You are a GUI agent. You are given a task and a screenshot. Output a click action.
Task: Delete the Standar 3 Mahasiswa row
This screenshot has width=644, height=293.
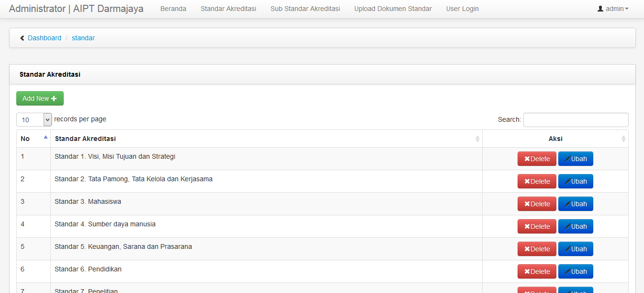[x=537, y=204]
